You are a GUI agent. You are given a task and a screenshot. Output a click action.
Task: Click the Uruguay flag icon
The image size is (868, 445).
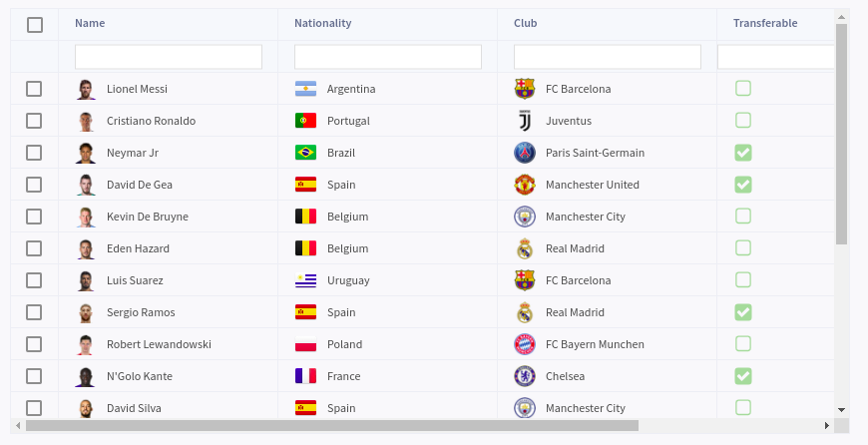[305, 280]
